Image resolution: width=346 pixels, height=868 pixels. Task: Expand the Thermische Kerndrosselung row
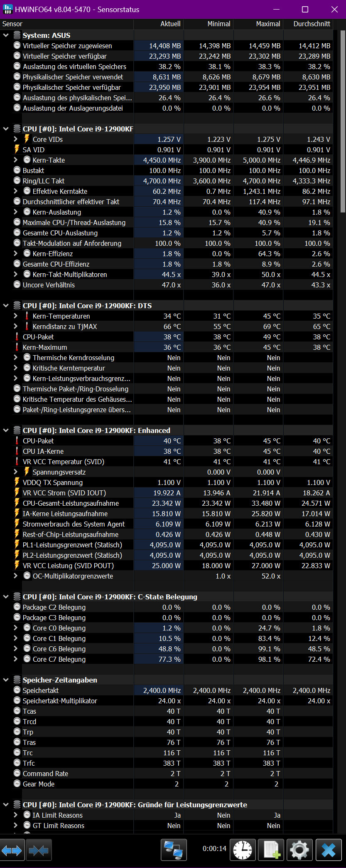pyautogui.click(x=16, y=357)
